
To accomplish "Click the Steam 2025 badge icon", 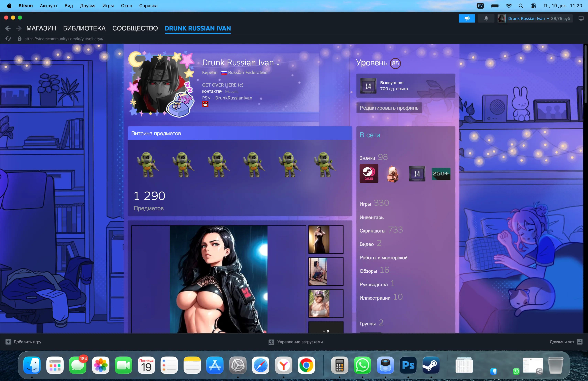I will 369,174.
